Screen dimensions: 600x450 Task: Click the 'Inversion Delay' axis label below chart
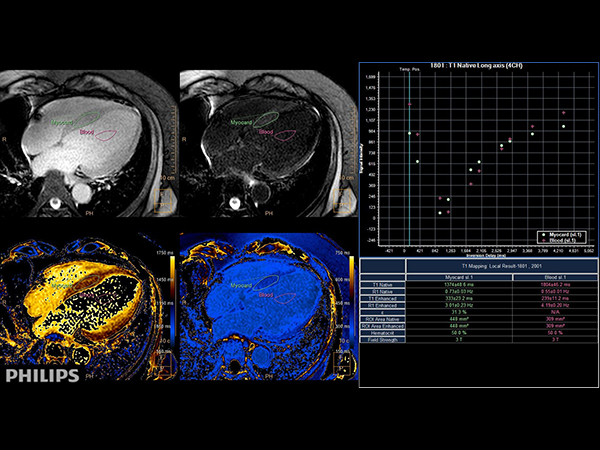(x=486, y=255)
